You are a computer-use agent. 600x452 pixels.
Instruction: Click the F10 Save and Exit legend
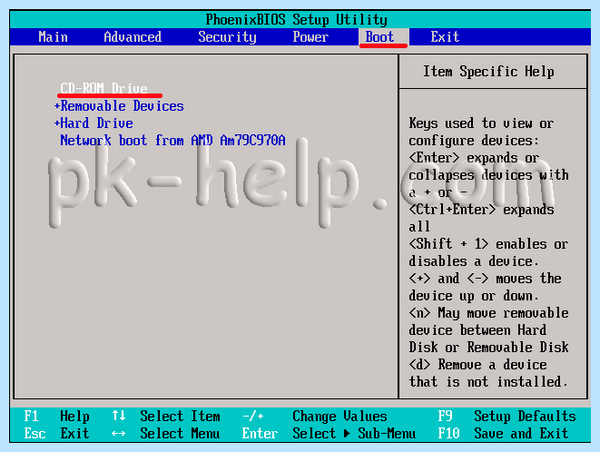pos(503,433)
